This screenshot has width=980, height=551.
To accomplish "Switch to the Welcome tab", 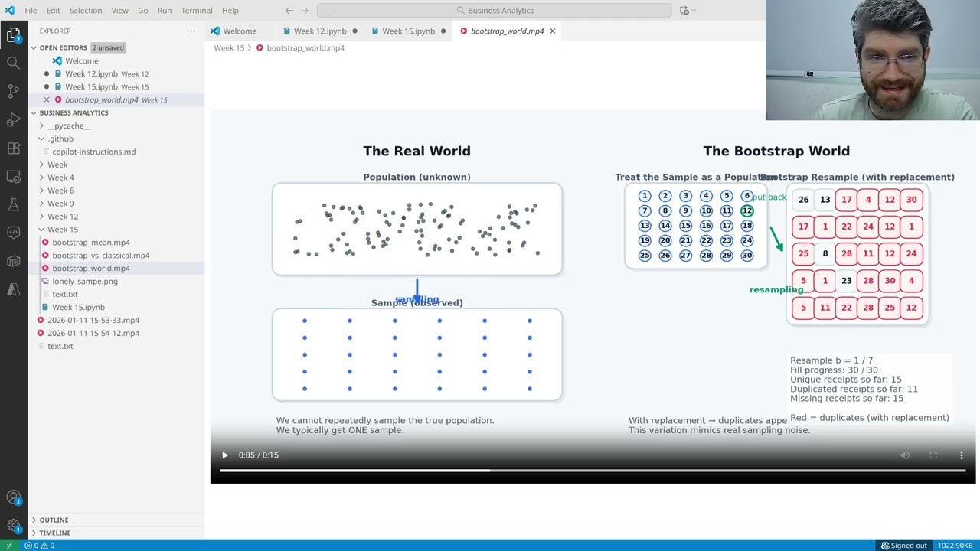I will coord(240,31).
